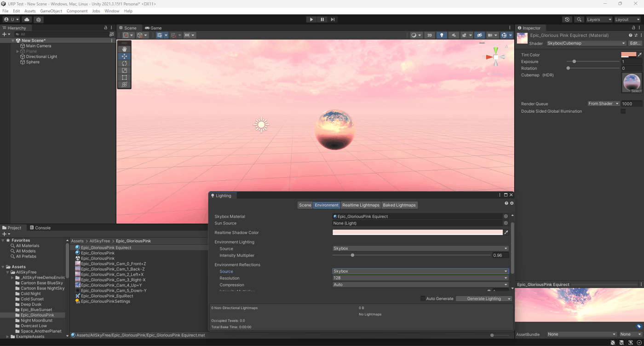The height and width of the screenshot is (346, 644).
Task: Collapse the AllSkyFree folder
Action: coord(8,272)
